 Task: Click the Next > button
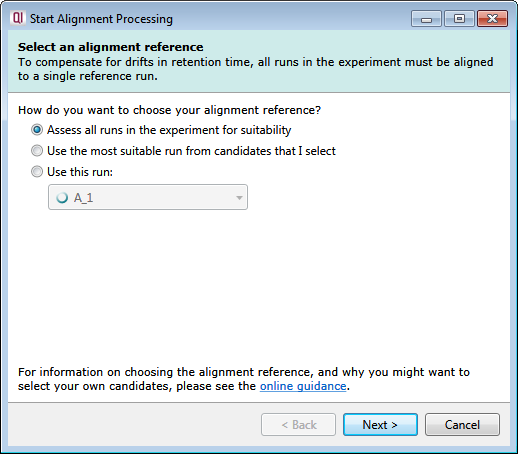[380, 425]
